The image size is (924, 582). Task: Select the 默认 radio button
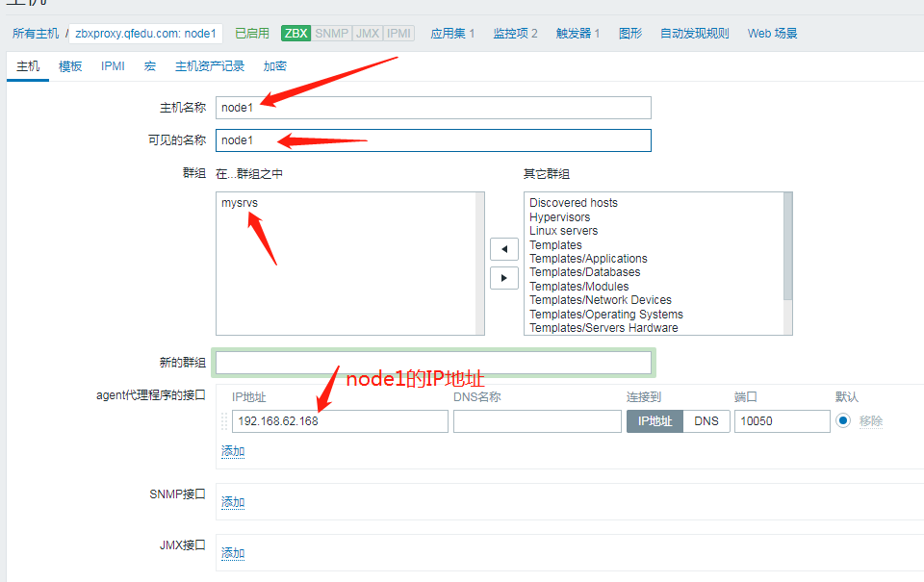pos(843,420)
